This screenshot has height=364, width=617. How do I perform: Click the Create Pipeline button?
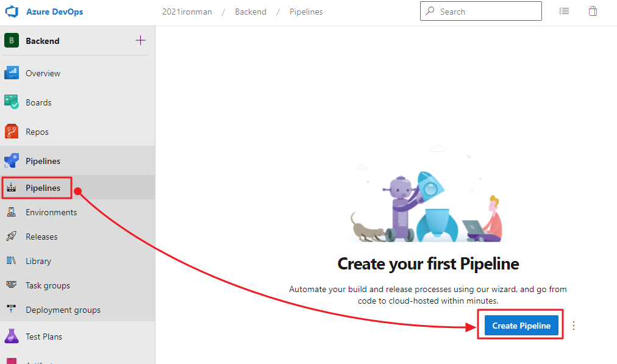[x=521, y=326]
